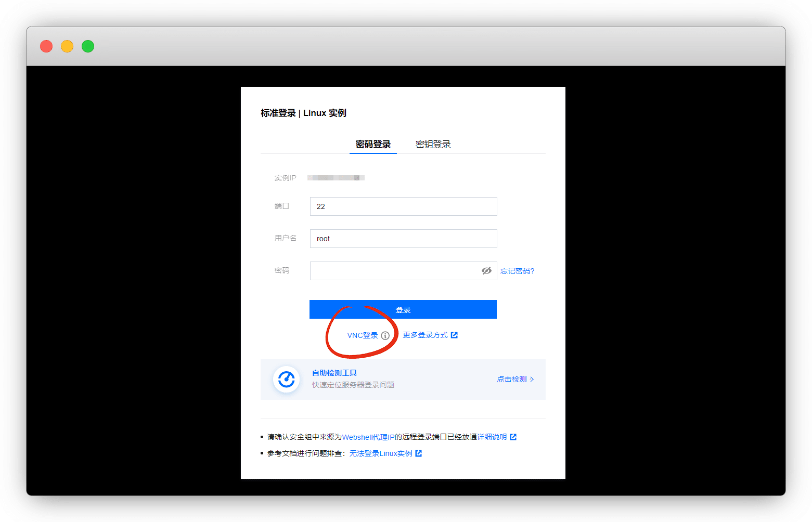
Task: Open the Webshell代理IP link
Action: (368, 437)
